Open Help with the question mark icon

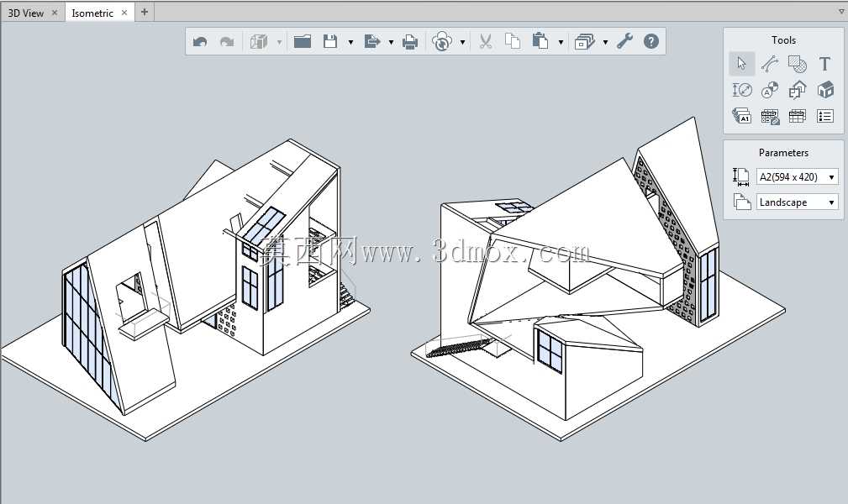point(651,41)
